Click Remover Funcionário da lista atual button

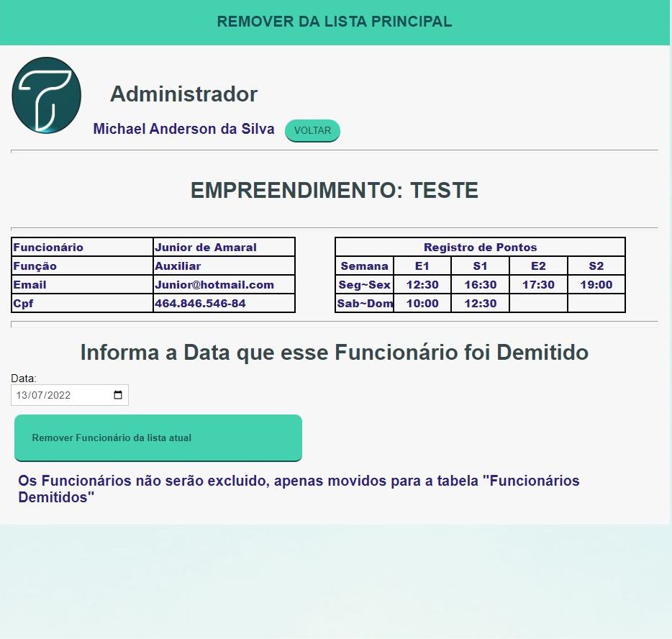158,438
